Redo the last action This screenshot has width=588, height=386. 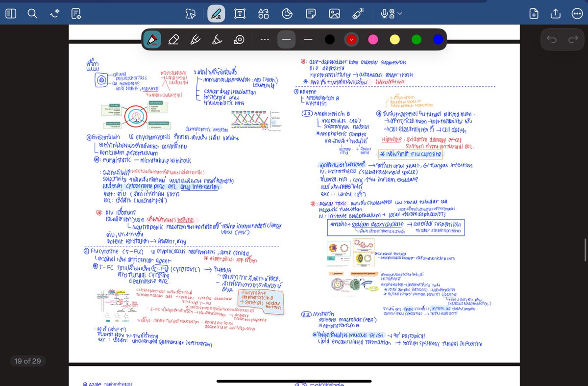[573, 39]
